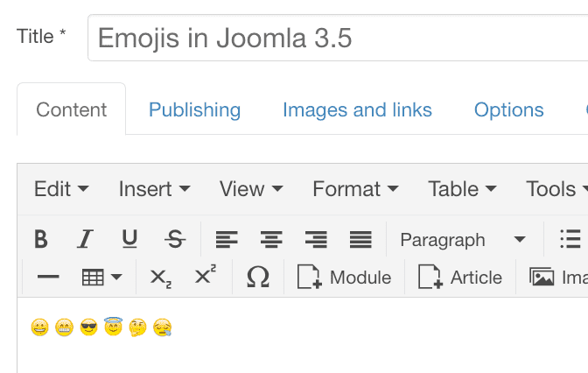Click the Article insert button
This screenshot has height=373, width=588.
click(460, 277)
